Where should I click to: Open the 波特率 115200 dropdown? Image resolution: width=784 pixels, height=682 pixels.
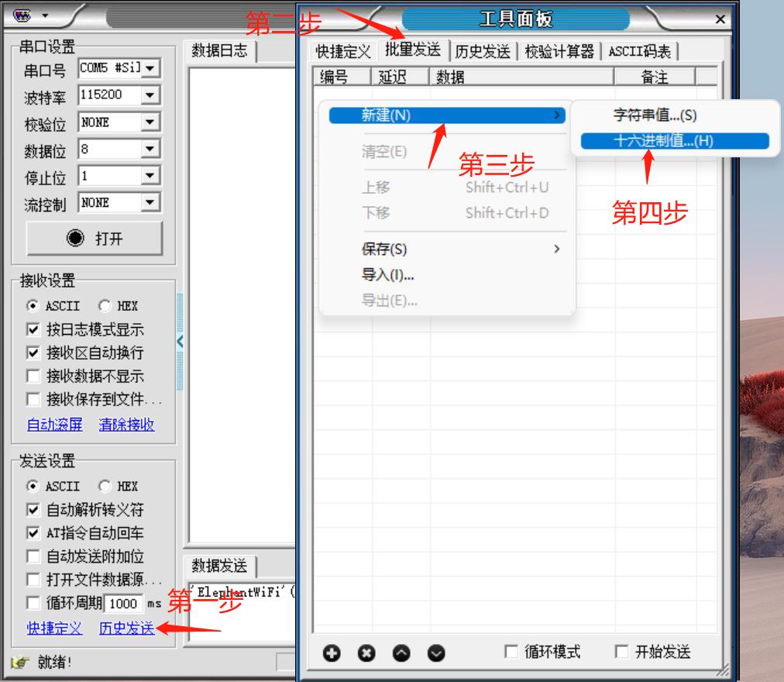pos(150,95)
